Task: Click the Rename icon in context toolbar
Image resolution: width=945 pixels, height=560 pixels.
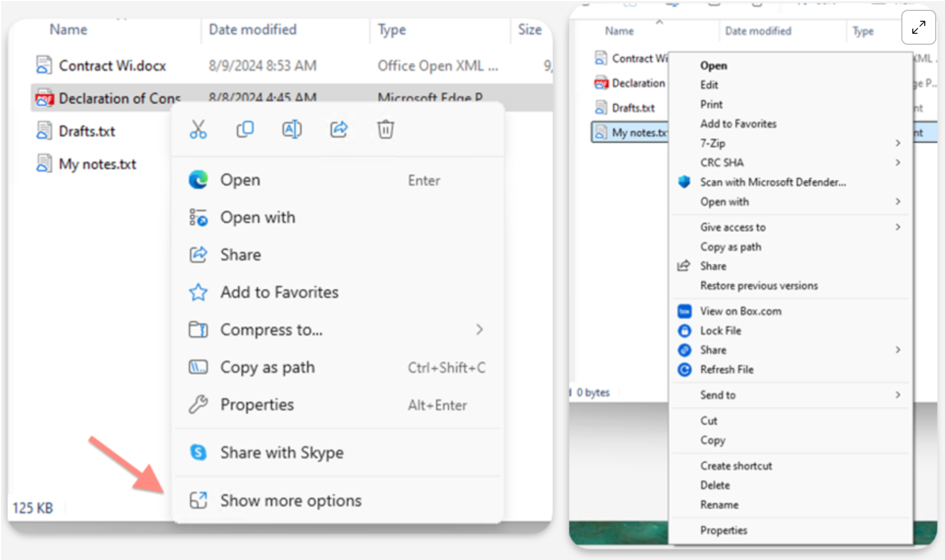Action: [292, 129]
